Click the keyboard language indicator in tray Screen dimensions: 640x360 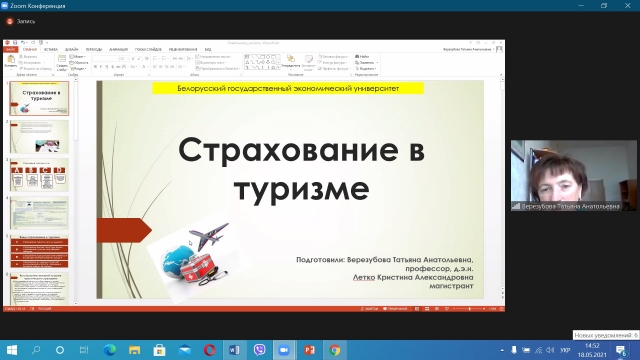click(565, 350)
